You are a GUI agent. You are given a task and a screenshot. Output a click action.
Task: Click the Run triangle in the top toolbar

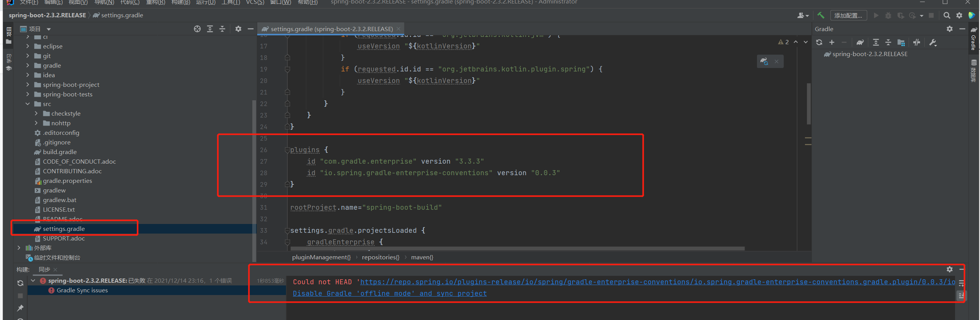pyautogui.click(x=876, y=15)
